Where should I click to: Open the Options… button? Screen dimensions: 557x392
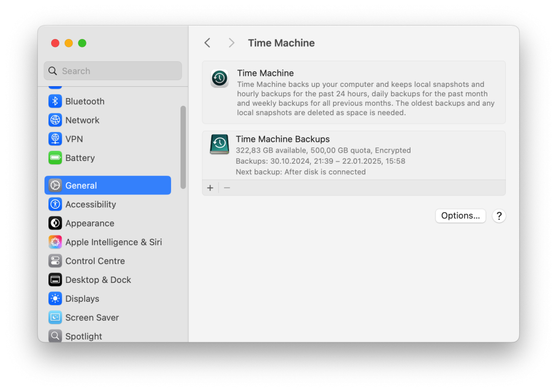(x=461, y=216)
